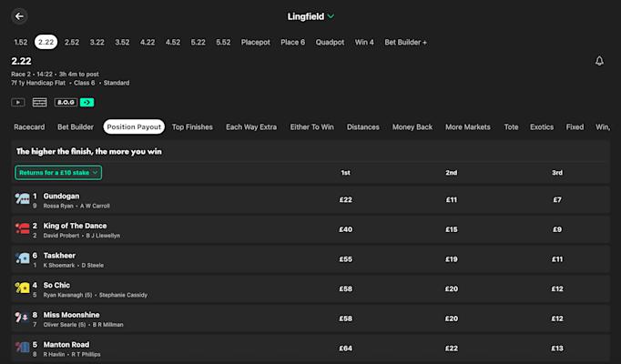621x364 pixels.
Task: Select the 4.22 race time
Action: pyautogui.click(x=148, y=42)
